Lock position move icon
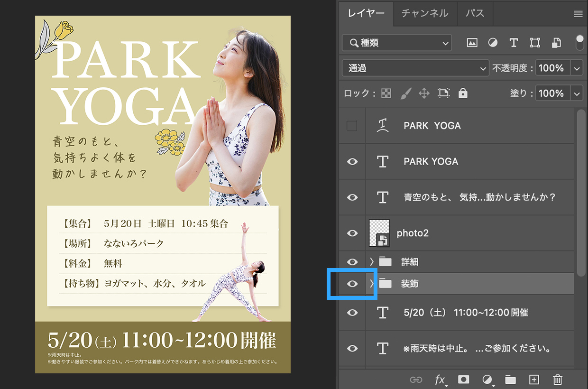Image resolution: width=588 pixels, height=389 pixels. pyautogui.click(x=424, y=93)
